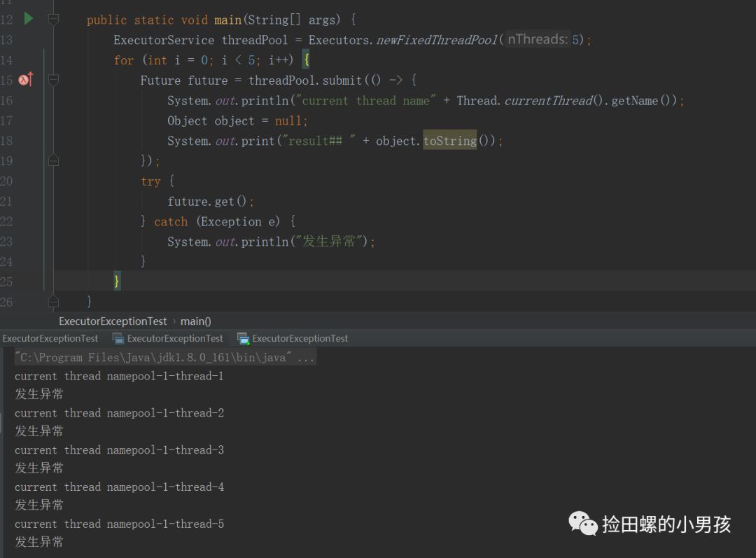The image size is (756, 558).
Task: Click threadPool.submit on line 15
Action: coord(305,80)
